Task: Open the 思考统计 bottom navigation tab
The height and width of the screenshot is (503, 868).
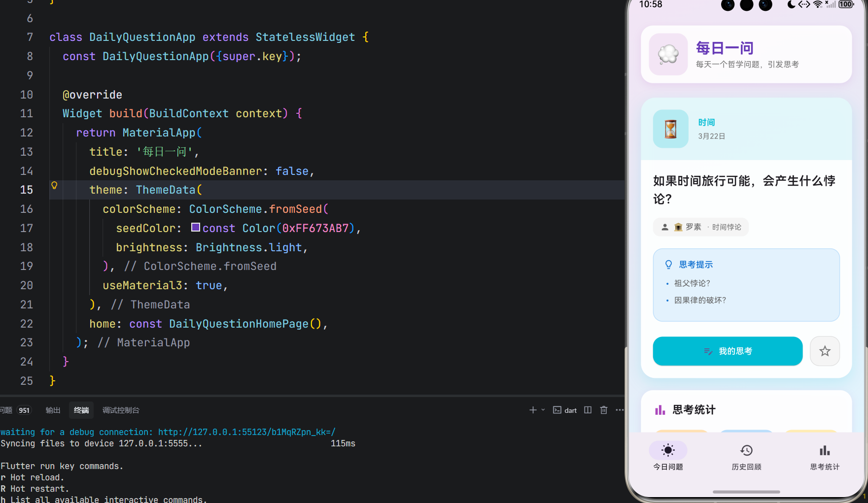Action: pyautogui.click(x=825, y=456)
